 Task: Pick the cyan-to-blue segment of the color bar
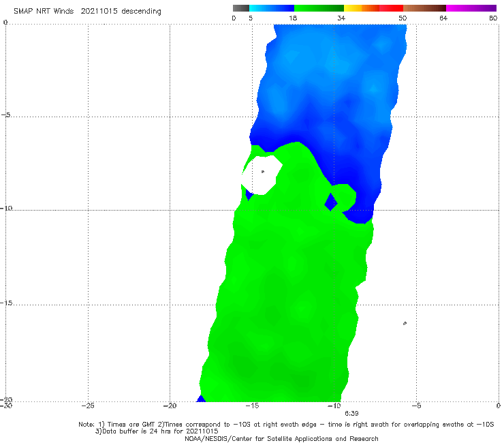[x=272, y=8]
